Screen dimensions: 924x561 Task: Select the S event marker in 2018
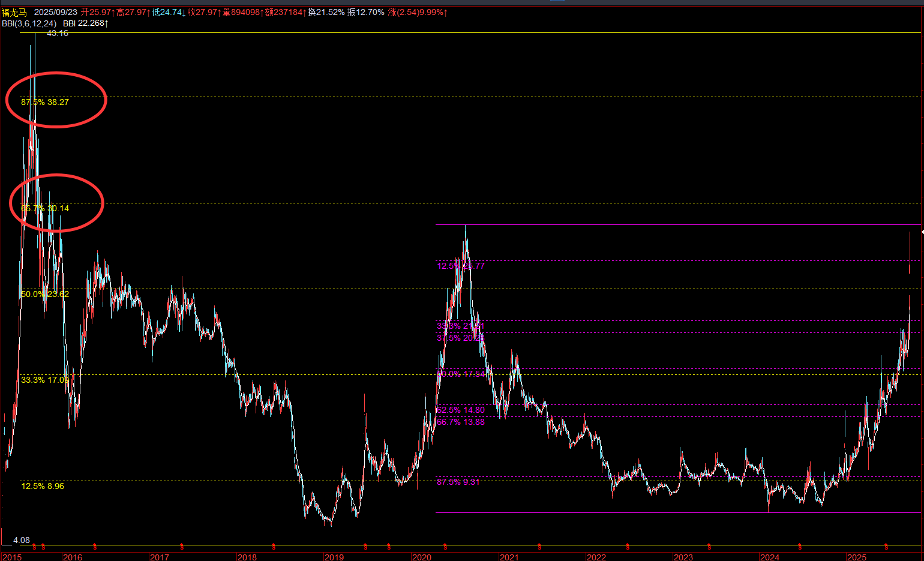point(274,547)
